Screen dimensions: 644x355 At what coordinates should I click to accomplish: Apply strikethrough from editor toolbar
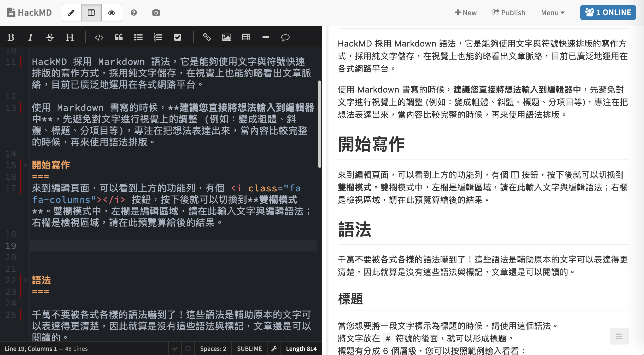50,37
